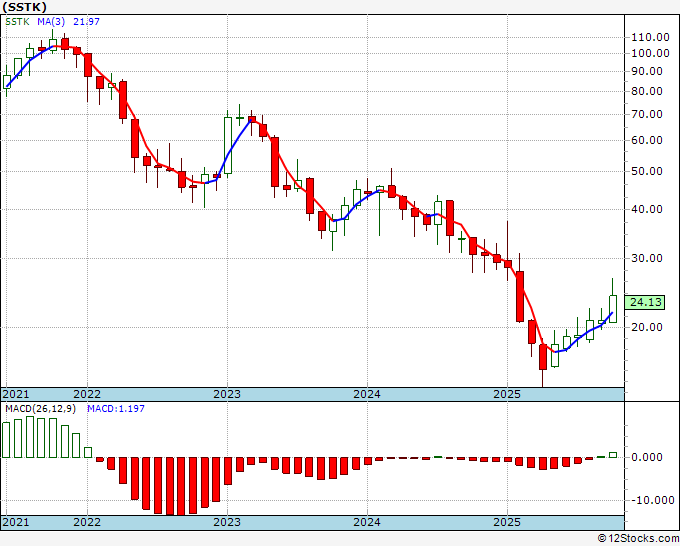Image resolution: width=680 pixels, height=546 pixels.
Task: Click the 100.00 price axis label
Action: (651, 53)
